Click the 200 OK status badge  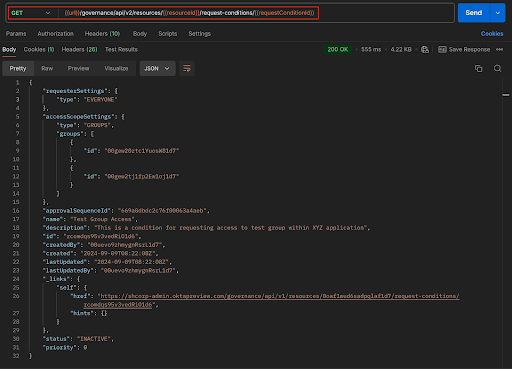tap(337, 50)
